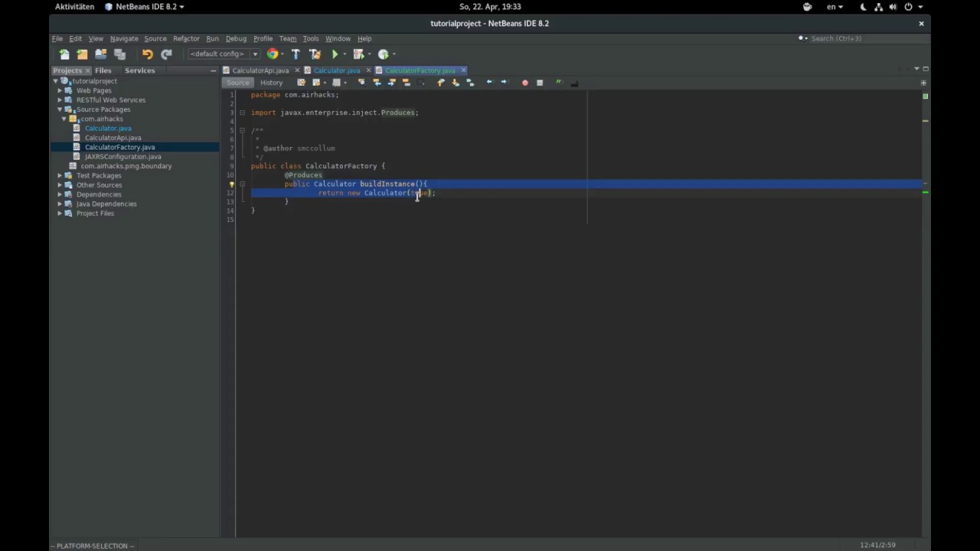Minimize the Projects panel

click(213, 70)
